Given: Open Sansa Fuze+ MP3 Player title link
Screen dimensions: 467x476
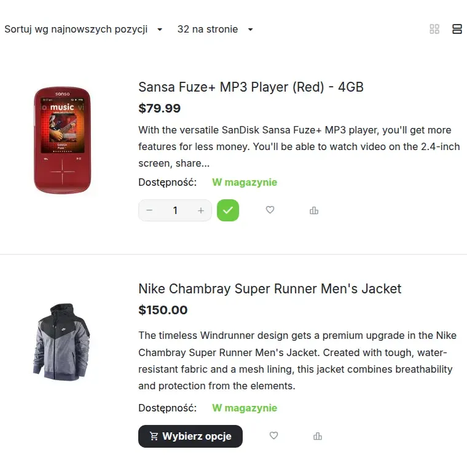Looking at the screenshot, I should 251,87.
